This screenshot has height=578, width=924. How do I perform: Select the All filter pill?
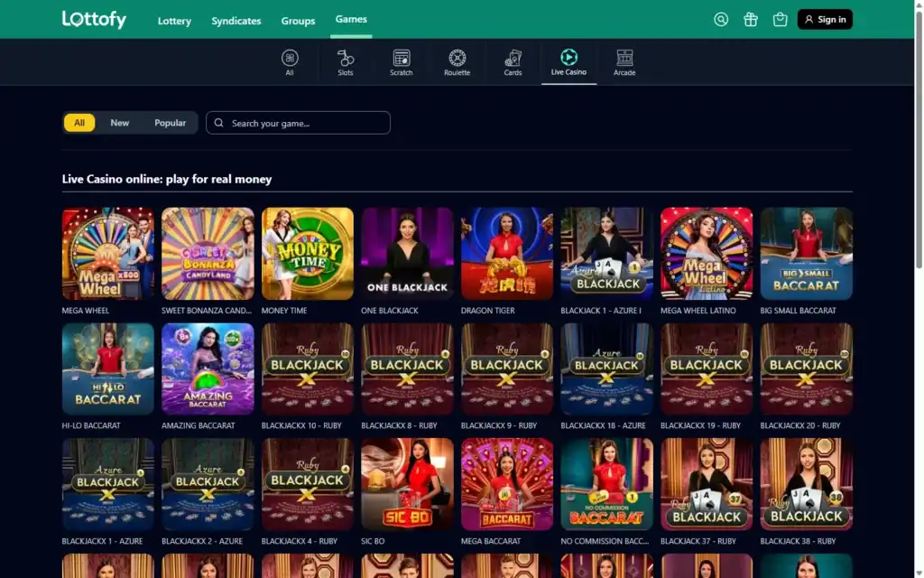pos(79,123)
